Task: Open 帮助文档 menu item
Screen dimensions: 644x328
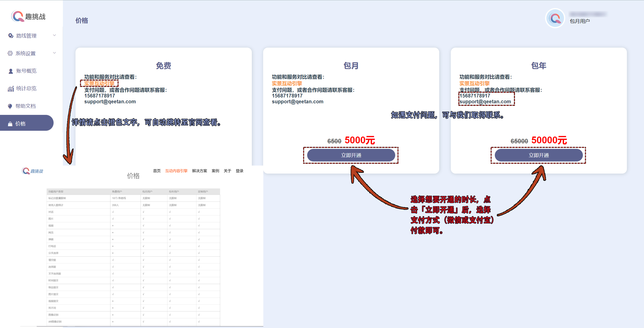Action: pyautogui.click(x=25, y=106)
